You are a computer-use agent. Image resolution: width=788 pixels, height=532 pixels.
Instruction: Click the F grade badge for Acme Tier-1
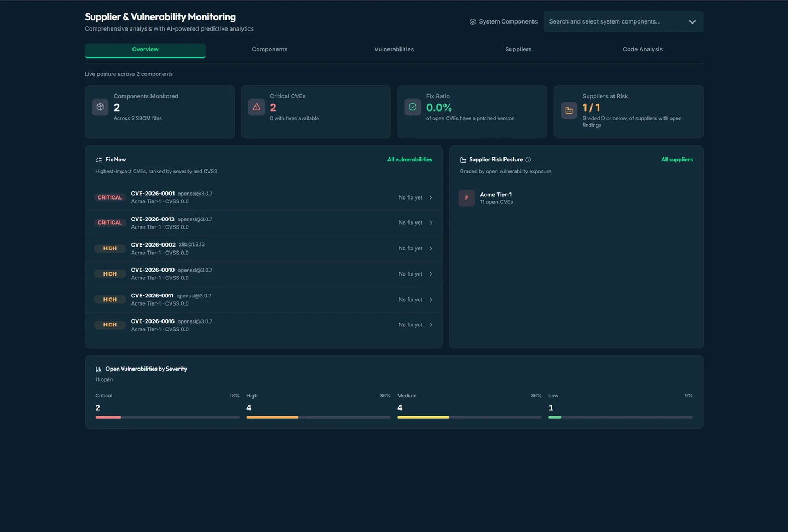[x=466, y=198]
